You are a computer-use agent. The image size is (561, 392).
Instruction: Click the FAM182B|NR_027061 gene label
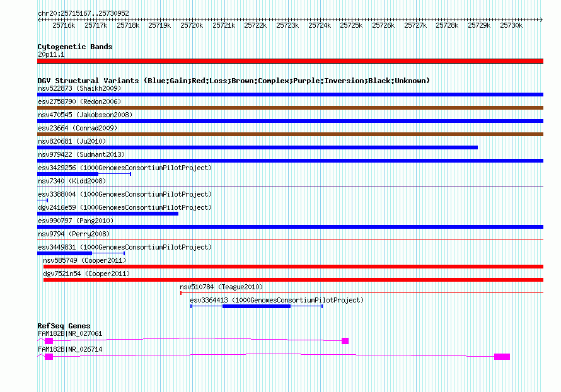(x=70, y=333)
